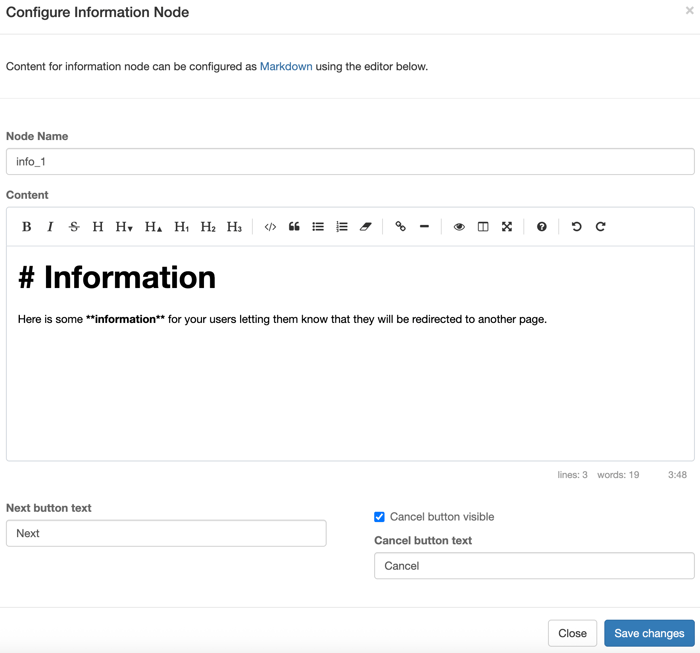This screenshot has width=700, height=653.
Task: Insert a hyperlink
Action: pyautogui.click(x=400, y=227)
